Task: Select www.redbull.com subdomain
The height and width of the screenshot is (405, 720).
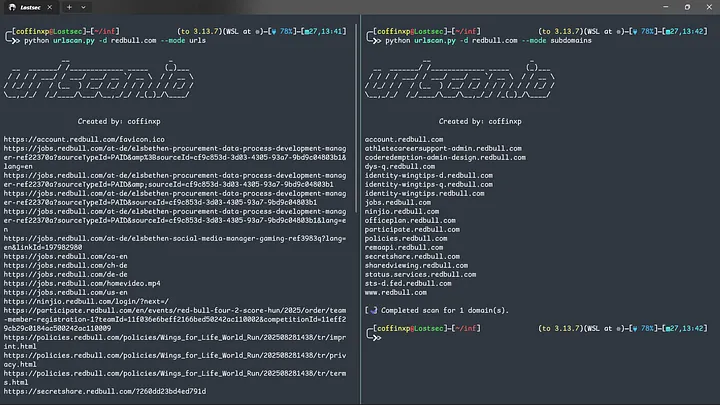Action: 396,292
